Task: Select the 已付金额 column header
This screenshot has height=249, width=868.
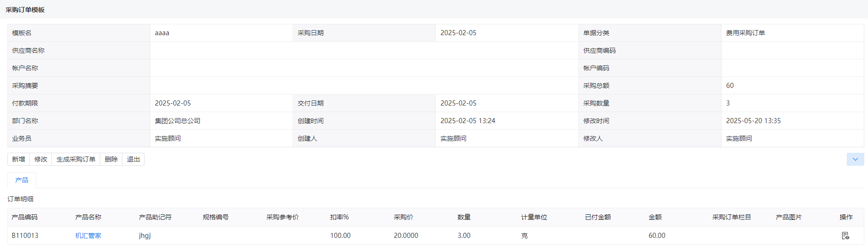Action: click(598, 217)
